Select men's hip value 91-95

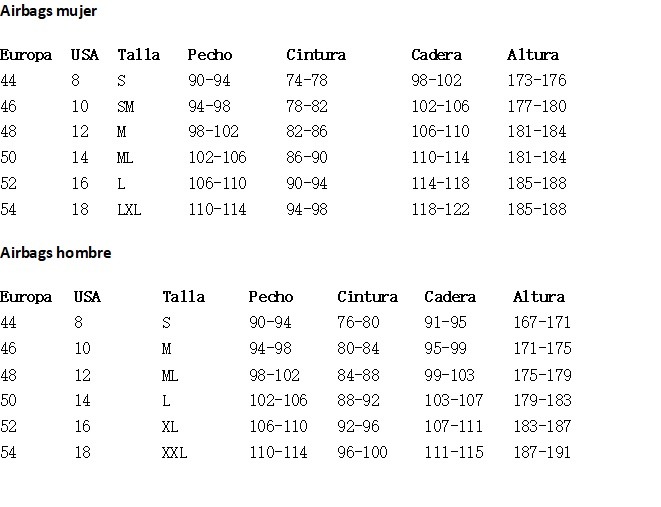(446, 322)
